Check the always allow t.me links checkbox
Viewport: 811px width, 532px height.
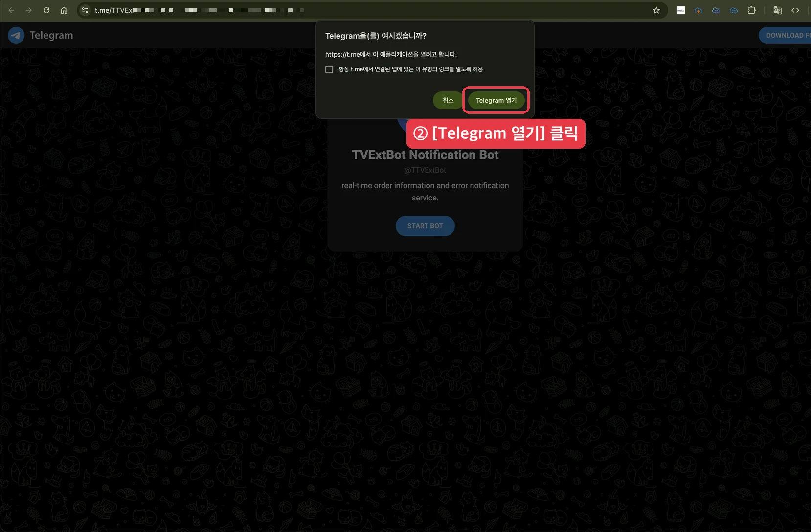click(329, 69)
